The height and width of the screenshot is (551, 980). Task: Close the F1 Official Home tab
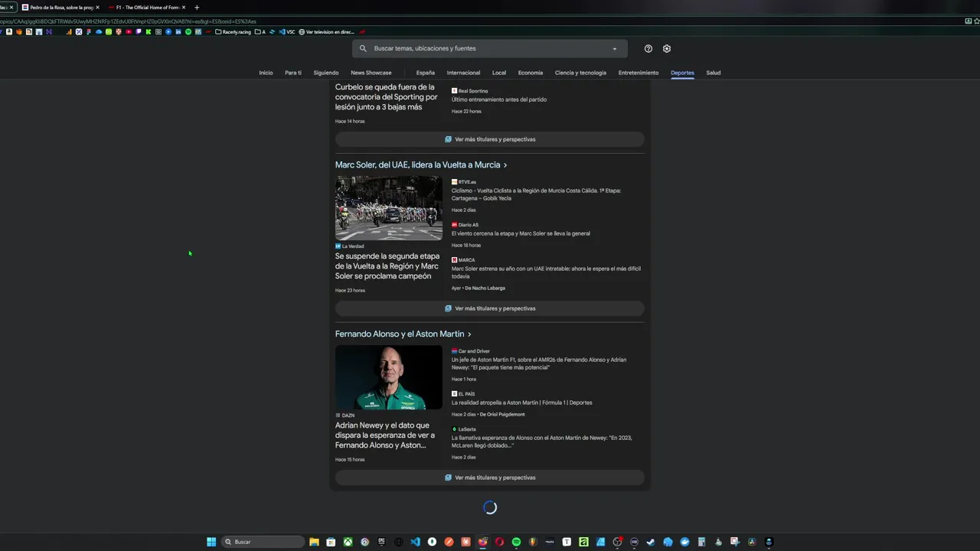(x=184, y=7)
